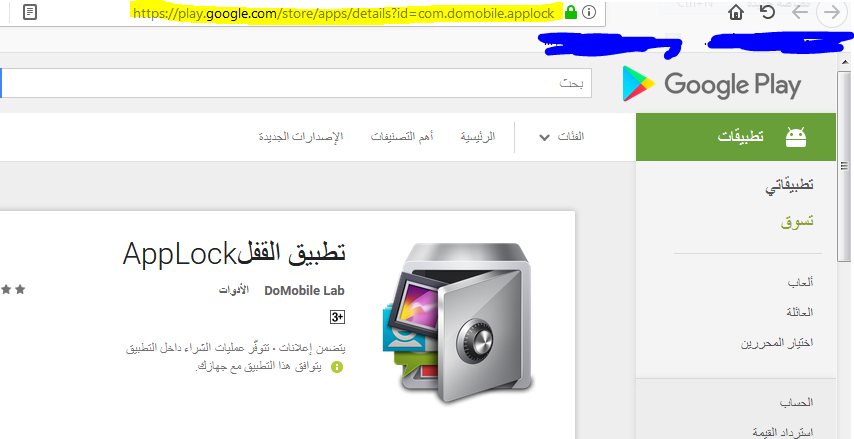Expand the الفئات categories dropdown

pyautogui.click(x=561, y=136)
